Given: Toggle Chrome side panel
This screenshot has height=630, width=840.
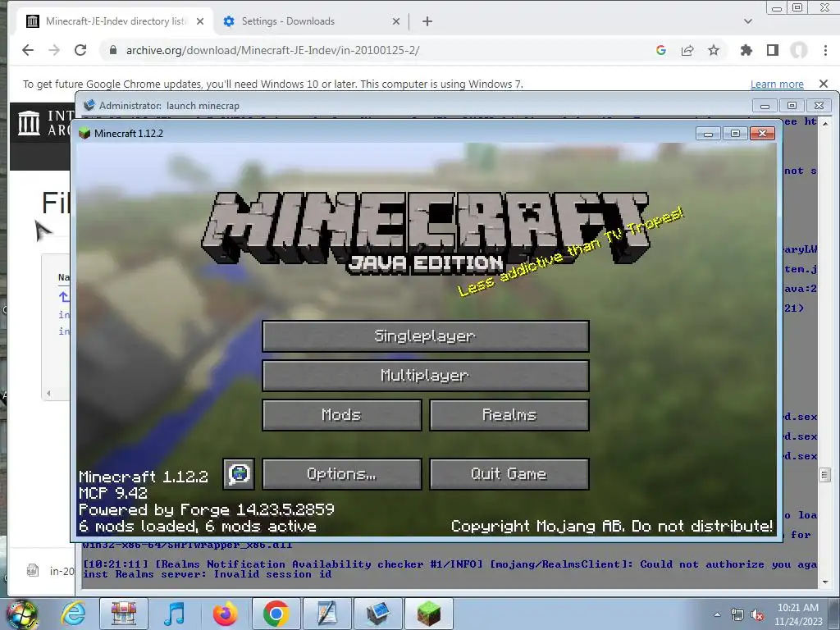Looking at the screenshot, I should 773,50.
